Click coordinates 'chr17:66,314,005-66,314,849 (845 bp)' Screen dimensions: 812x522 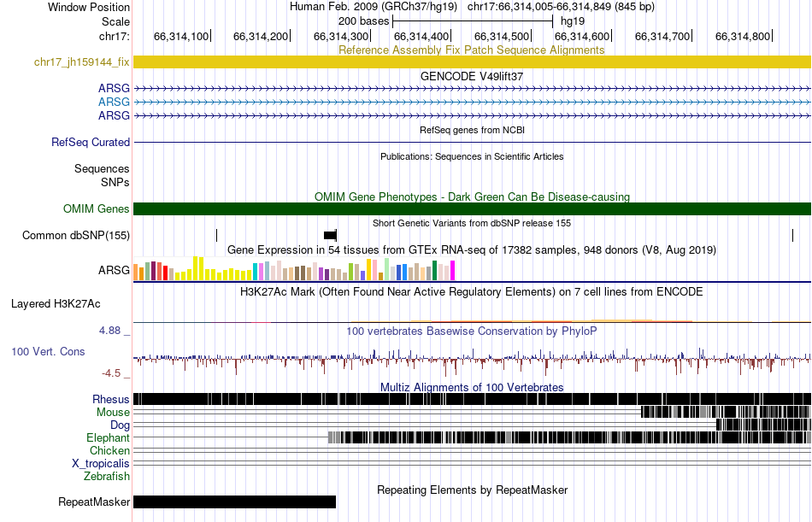[x=561, y=7]
